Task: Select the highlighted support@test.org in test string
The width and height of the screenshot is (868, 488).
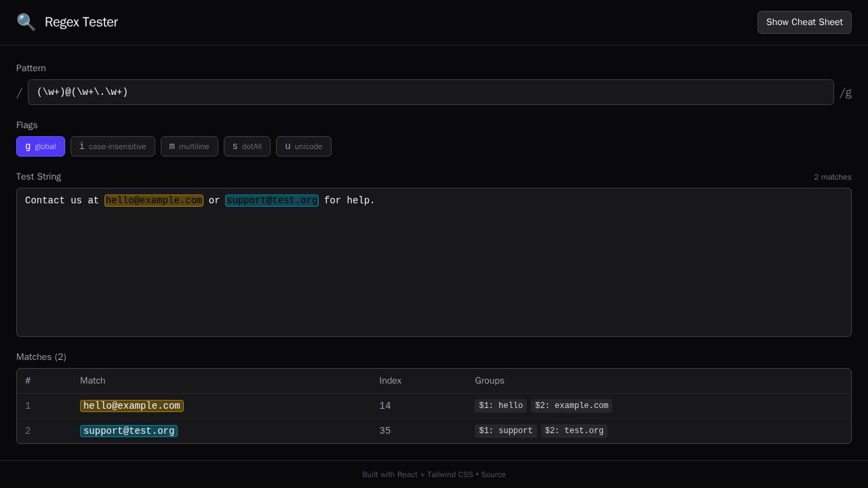Action: [271, 200]
